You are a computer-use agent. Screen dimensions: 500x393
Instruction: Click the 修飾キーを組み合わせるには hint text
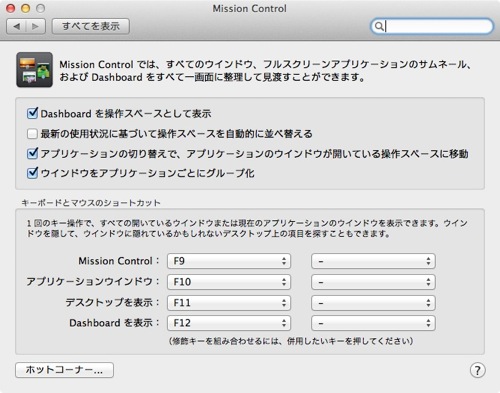[291, 341]
